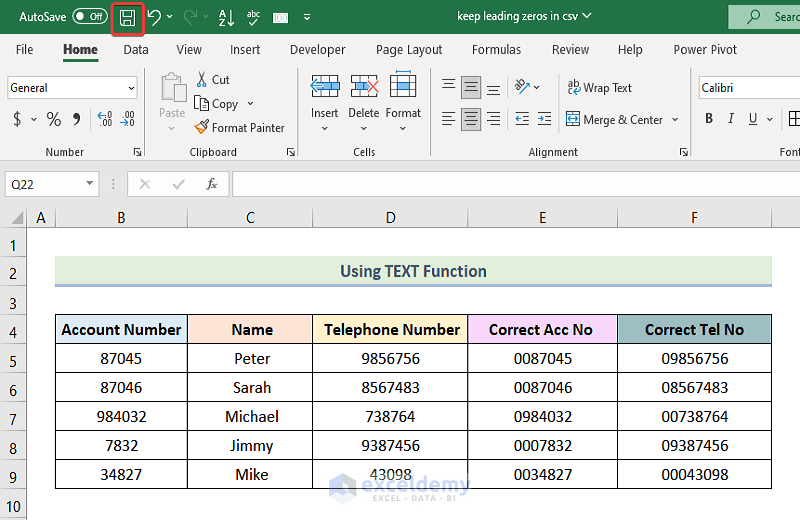Click Align Left icon
The height and width of the screenshot is (520, 800).
click(x=448, y=119)
